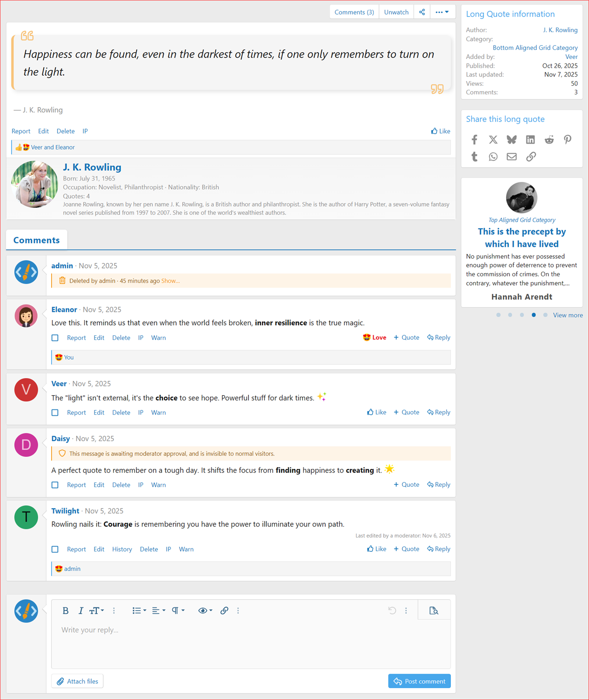
Task: Copy the quote share link icon
Action: (x=531, y=157)
